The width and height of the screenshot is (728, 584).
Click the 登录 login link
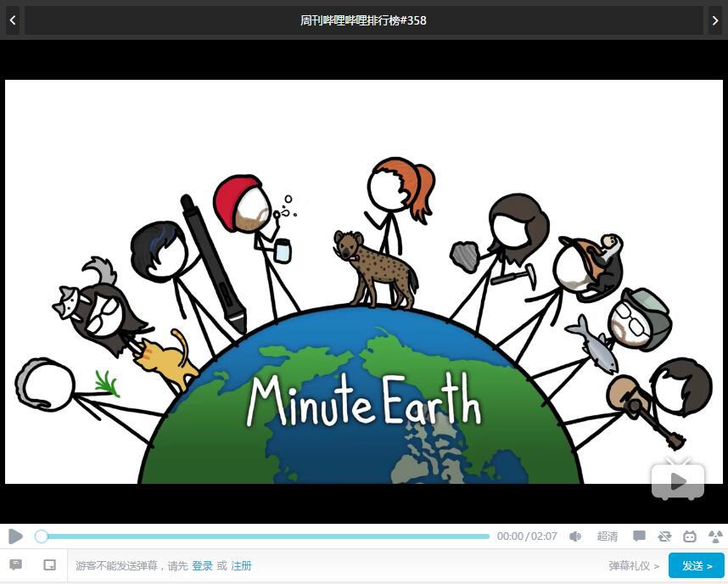tap(202, 565)
